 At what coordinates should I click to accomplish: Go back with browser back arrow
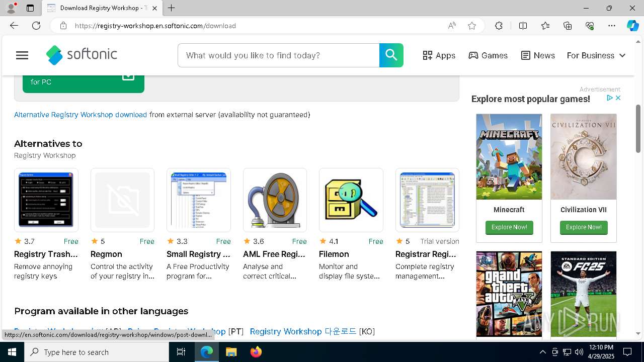click(14, 26)
